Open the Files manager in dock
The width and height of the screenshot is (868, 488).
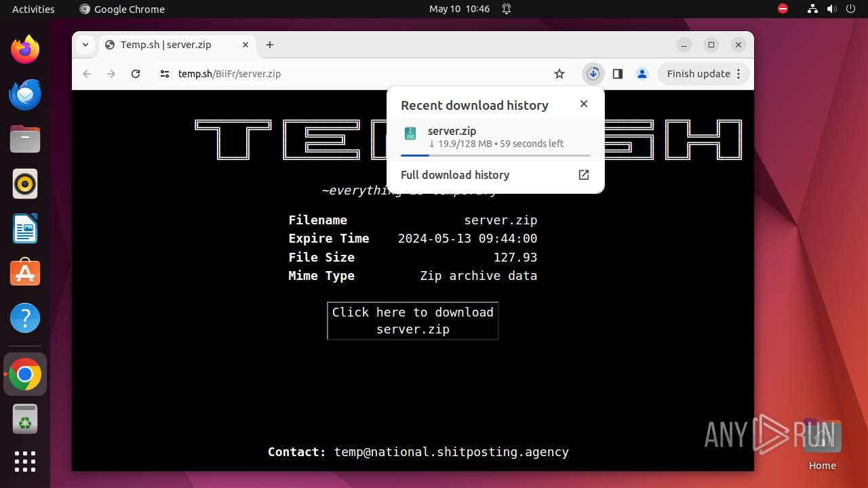click(x=25, y=139)
